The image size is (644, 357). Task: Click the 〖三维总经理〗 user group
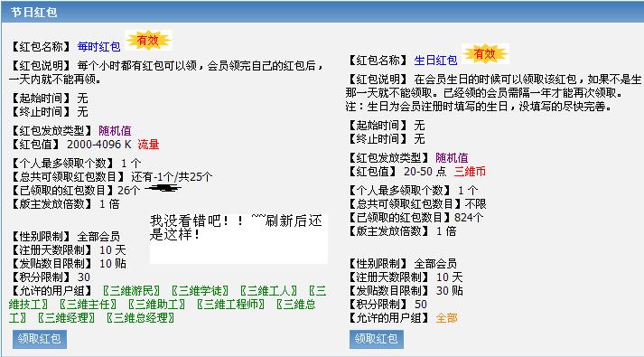coord(141,318)
